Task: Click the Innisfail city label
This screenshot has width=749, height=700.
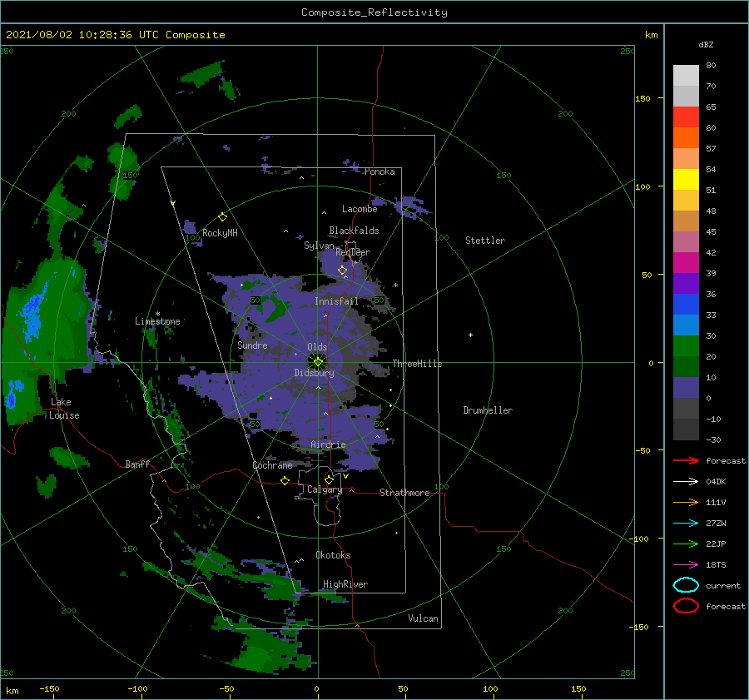Action: click(336, 301)
